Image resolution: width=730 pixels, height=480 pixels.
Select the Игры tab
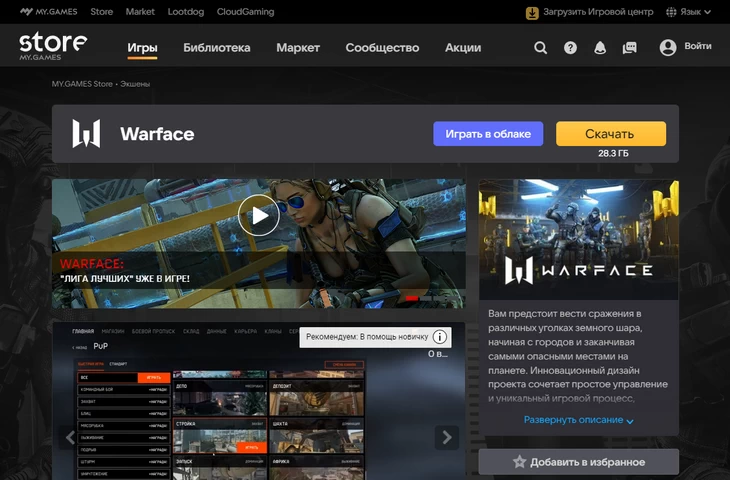click(142, 47)
